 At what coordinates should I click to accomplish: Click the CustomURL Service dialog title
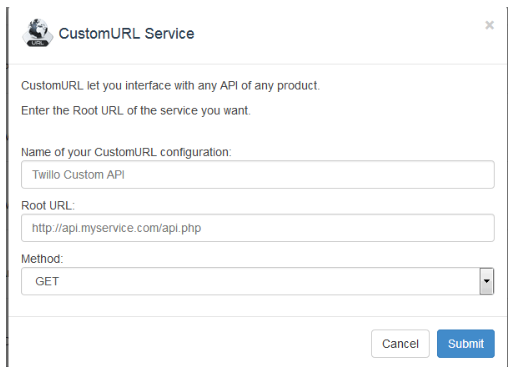click(126, 34)
